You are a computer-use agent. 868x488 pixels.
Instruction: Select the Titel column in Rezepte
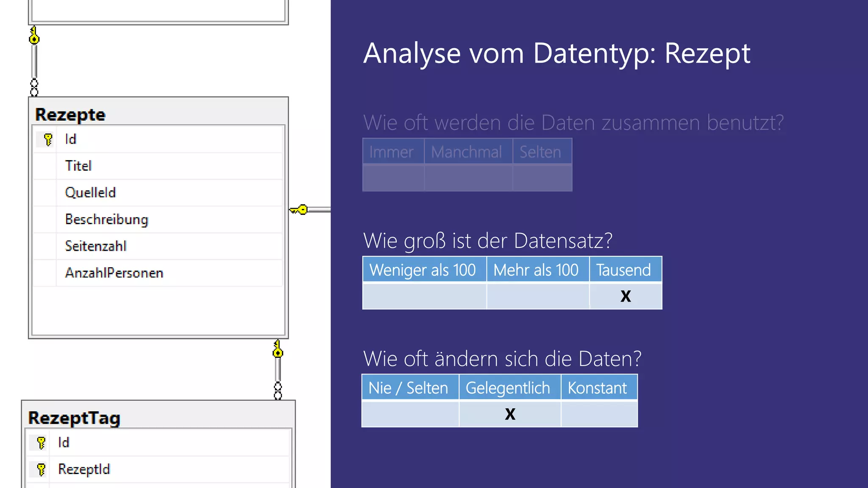[x=158, y=166]
